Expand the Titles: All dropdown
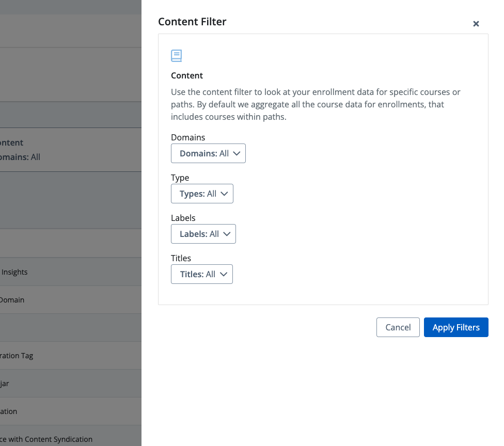 click(x=202, y=274)
